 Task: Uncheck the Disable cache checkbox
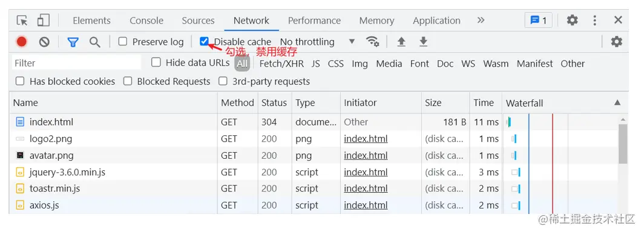[x=204, y=41]
